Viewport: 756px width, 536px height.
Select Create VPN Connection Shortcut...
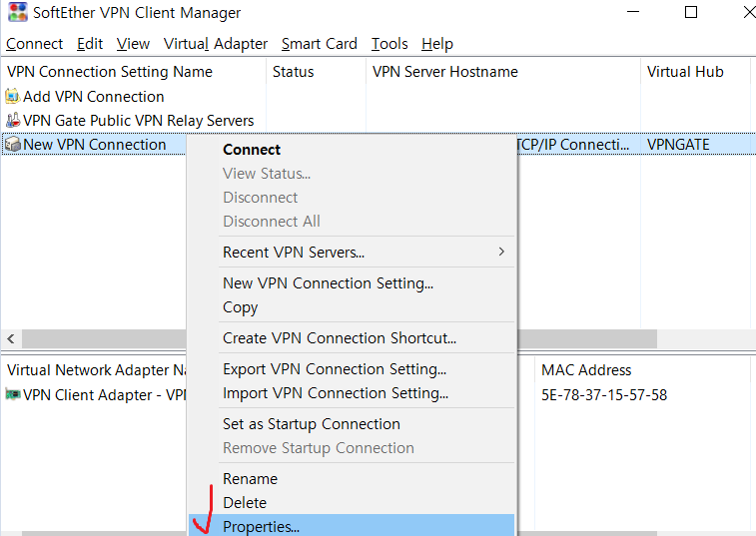[x=351, y=338]
